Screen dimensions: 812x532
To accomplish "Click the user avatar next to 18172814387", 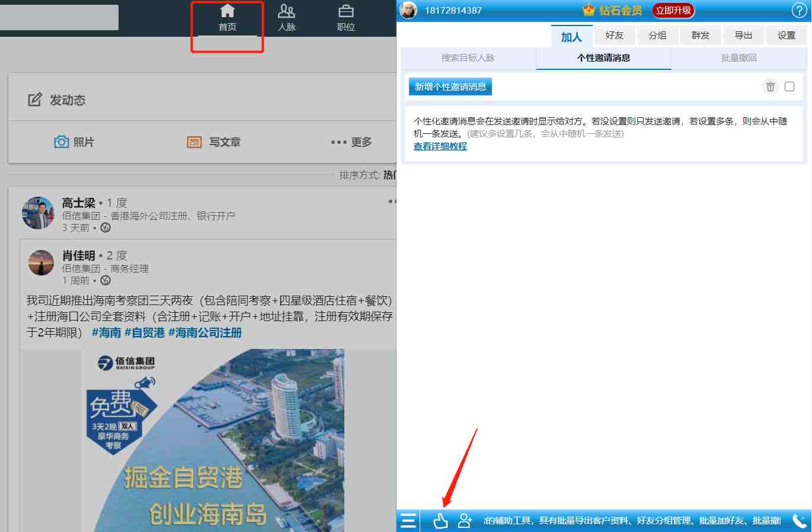I will [x=408, y=10].
